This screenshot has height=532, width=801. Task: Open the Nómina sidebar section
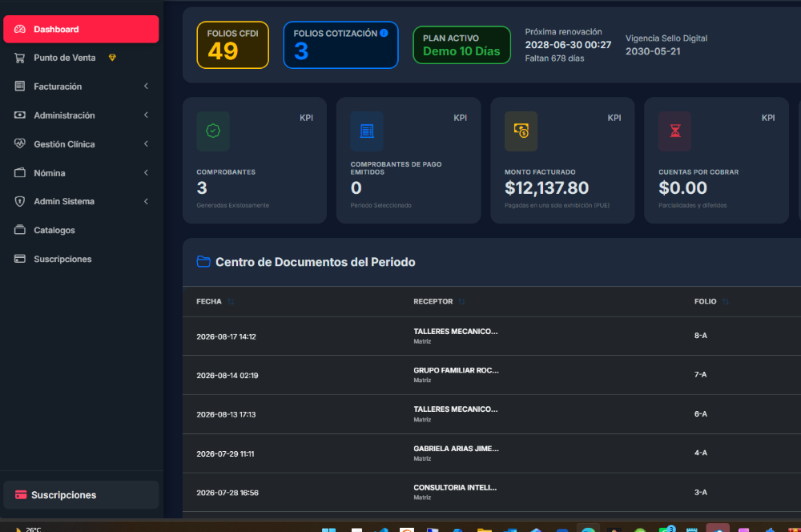(81, 173)
